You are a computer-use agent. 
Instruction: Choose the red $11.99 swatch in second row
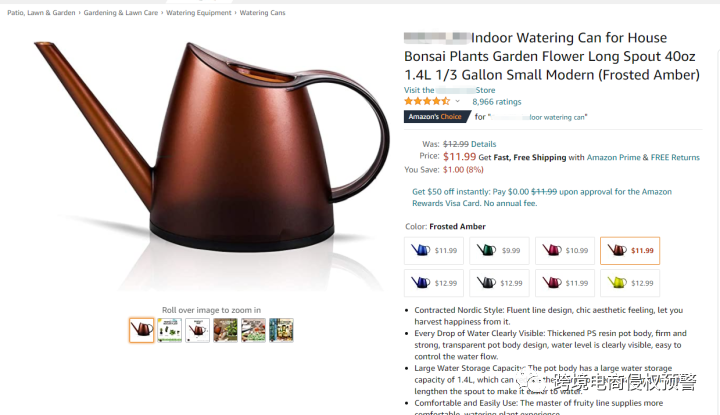click(565, 283)
